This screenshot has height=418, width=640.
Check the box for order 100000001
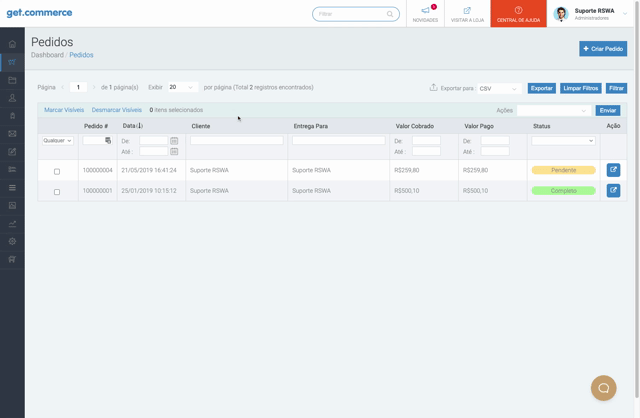pos(57,192)
